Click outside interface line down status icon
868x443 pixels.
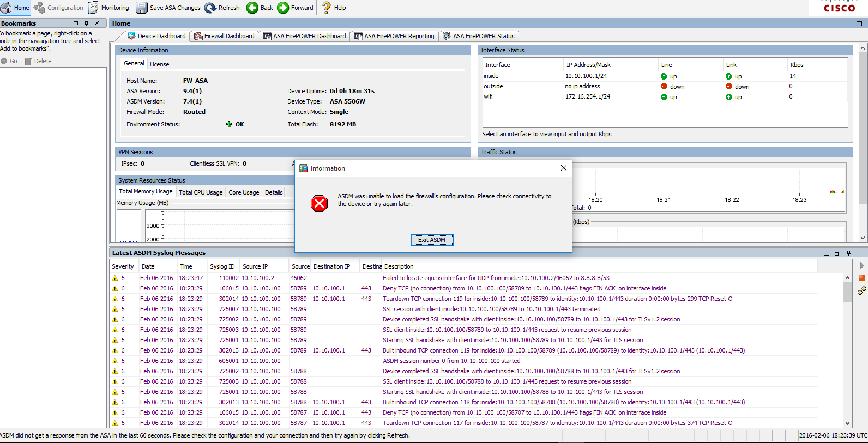pyautogui.click(x=664, y=87)
